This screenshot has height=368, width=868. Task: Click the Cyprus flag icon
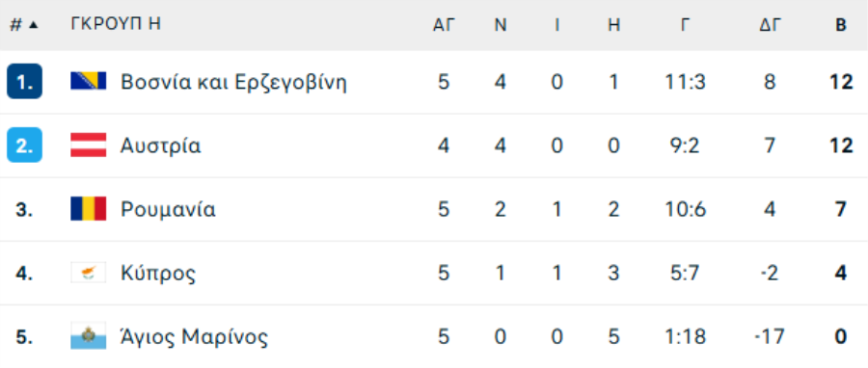(88, 273)
